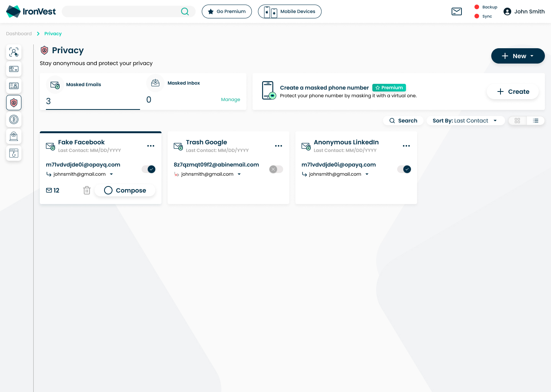Open the ID contact card sidebar icon
Screen dimensions: 551x392
[14, 86]
